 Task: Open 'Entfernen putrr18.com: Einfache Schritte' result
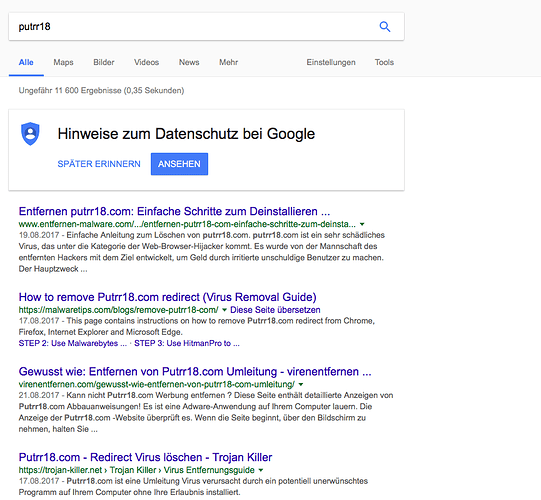click(x=174, y=211)
